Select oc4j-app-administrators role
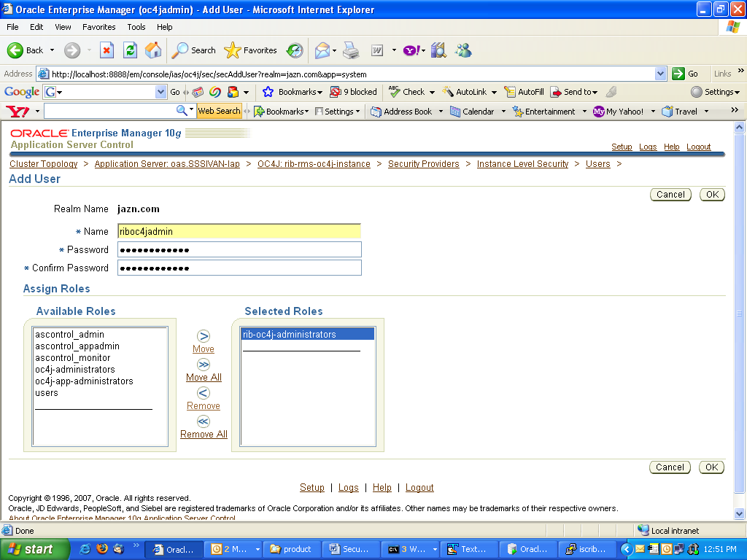 click(x=84, y=381)
